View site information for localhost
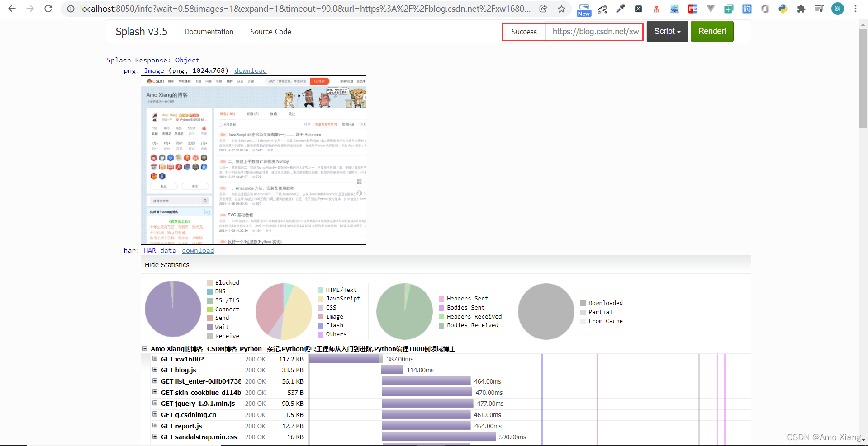The height and width of the screenshot is (446, 868). [x=71, y=9]
